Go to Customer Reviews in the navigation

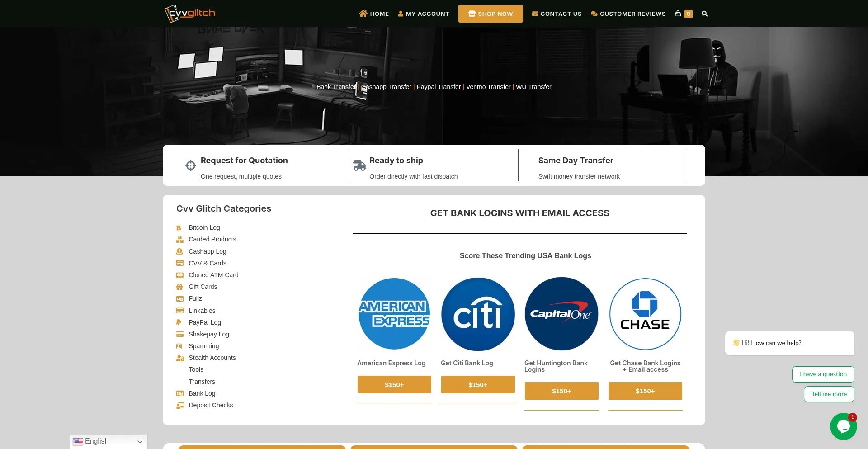628,14
